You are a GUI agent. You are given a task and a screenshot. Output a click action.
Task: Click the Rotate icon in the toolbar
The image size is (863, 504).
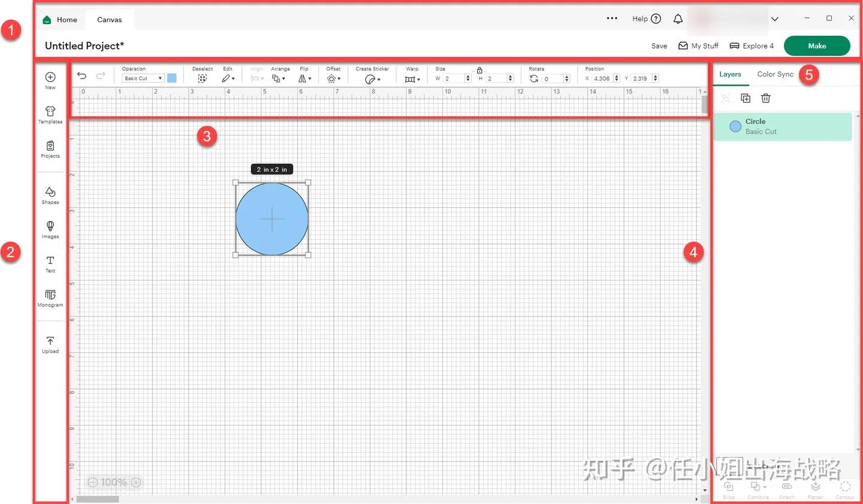click(534, 79)
